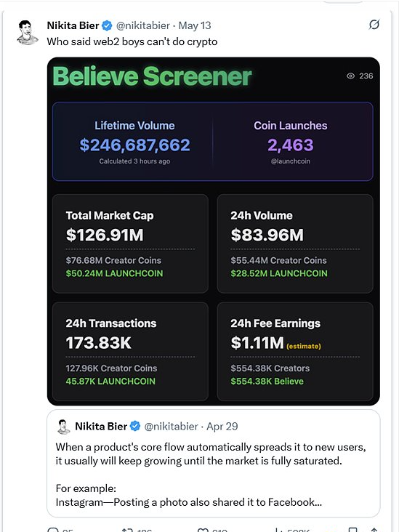Open the quoted tweet about core flow

pyautogui.click(x=214, y=463)
